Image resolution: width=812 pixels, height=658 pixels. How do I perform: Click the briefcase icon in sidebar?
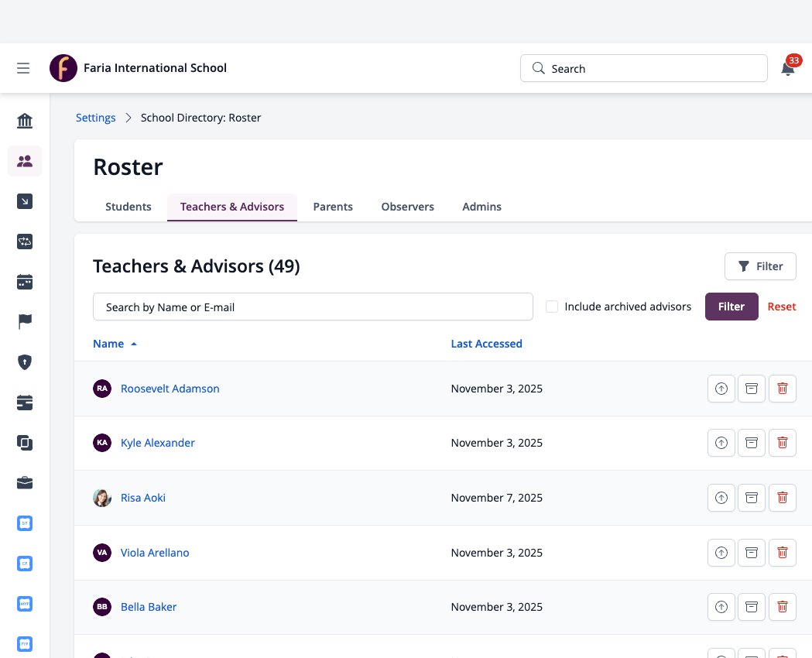pos(25,483)
